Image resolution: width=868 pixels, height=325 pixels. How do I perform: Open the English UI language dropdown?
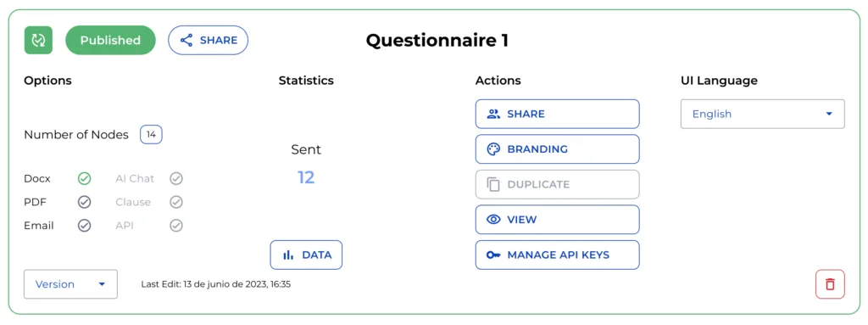pyautogui.click(x=762, y=114)
